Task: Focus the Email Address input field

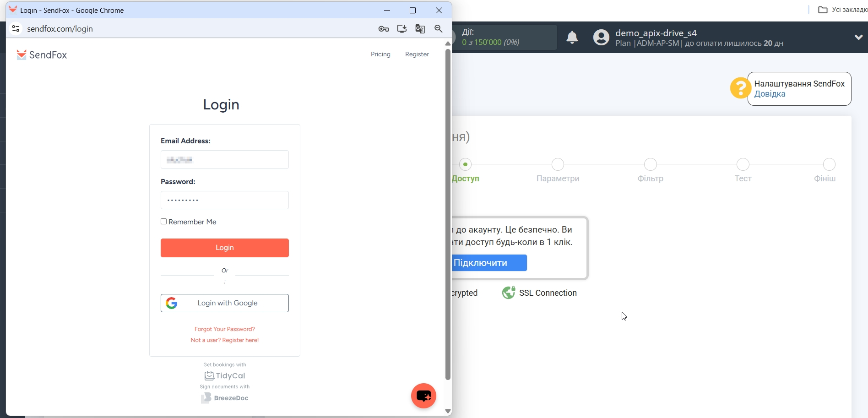Action: click(x=225, y=160)
